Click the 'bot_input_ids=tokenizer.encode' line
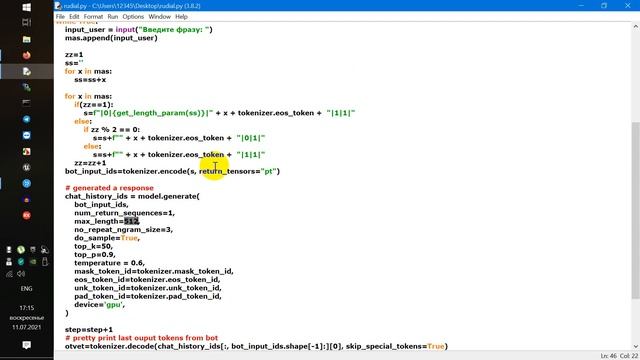 [172, 171]
